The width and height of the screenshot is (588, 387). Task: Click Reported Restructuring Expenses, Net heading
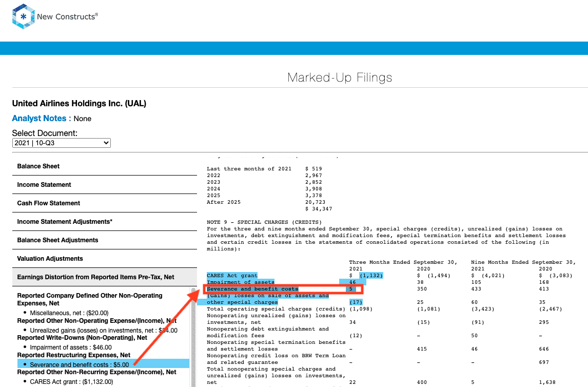point(74,355)
